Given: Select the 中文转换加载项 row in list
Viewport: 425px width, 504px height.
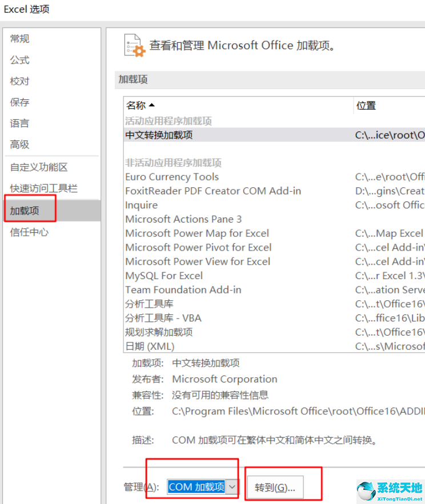Looking at the screenshot, I should [x=274, y=135].
